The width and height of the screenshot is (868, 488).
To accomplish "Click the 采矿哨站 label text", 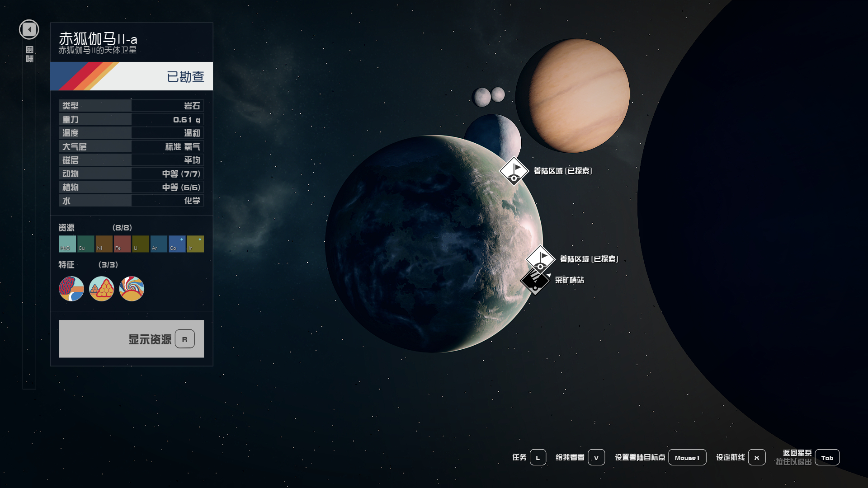I will point(570,280).
